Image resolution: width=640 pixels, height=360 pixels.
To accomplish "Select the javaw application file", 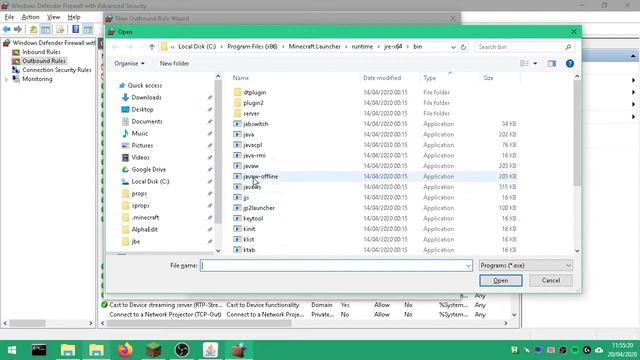I will coord(251,166).
